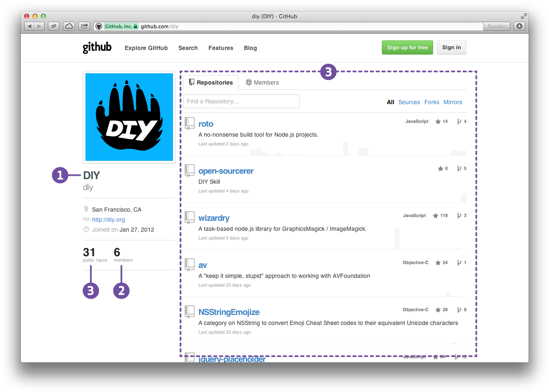The height and width of the screenshot is (392, 549).
Task: Click the repository book icon beside av
Action: coord(190,264)
